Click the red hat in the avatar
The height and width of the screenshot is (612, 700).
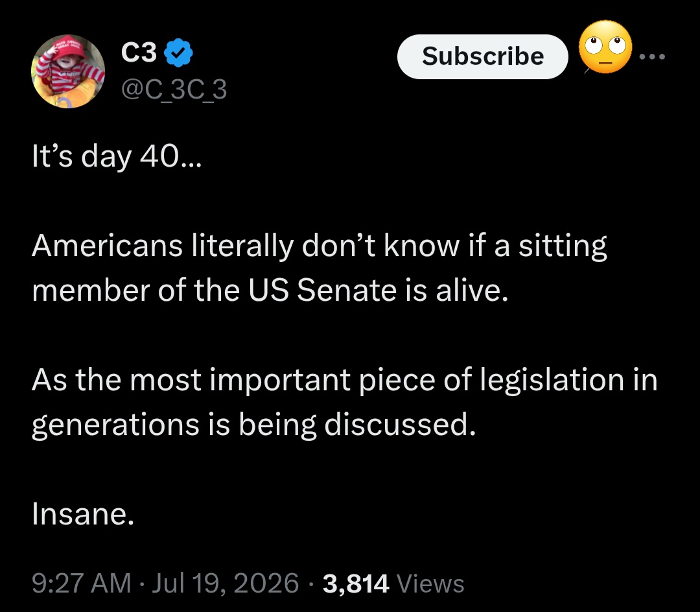point(67,46)
